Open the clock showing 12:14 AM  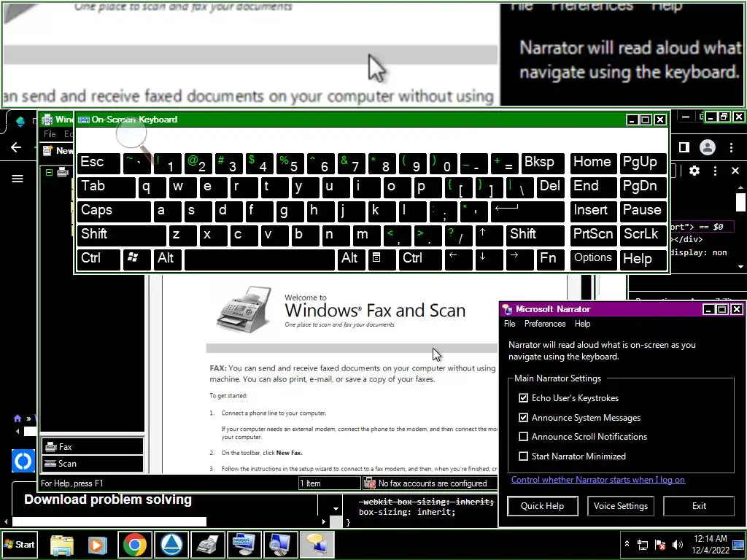click(x=711, y=544)
